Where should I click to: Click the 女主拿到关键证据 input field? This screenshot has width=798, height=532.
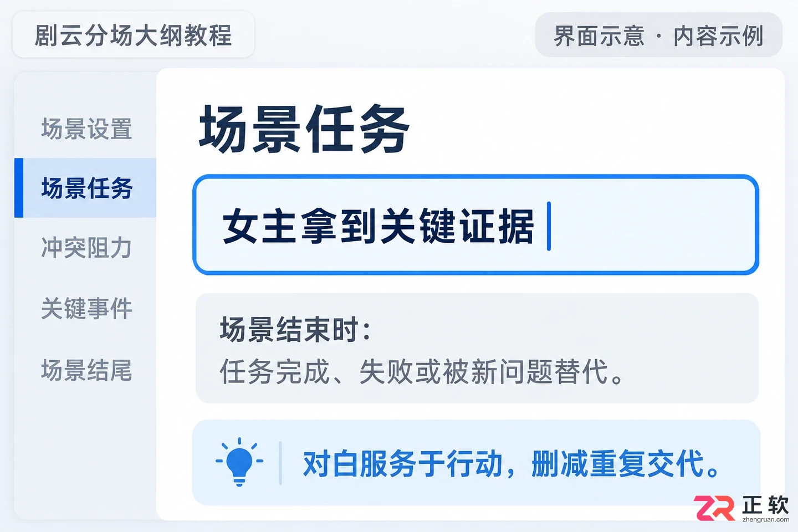(475, 224)
